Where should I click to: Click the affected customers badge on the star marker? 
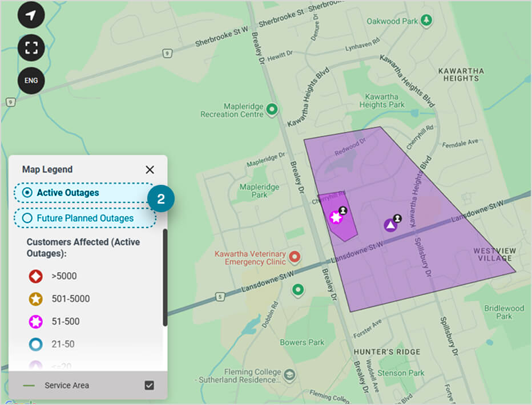point(342,210)
